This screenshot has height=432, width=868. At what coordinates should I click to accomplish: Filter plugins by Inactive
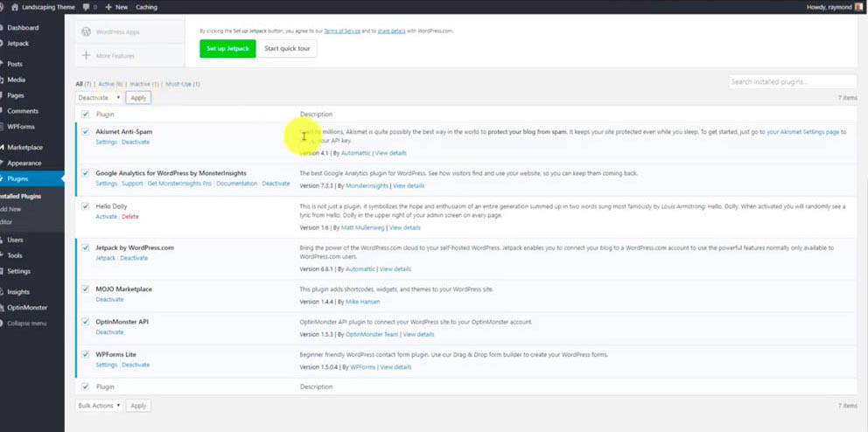(x=143, y=84)
